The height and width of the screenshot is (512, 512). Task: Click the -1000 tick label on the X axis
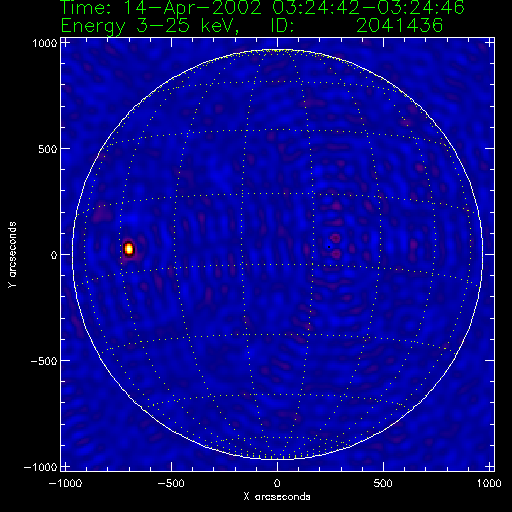tap(65, 483)
